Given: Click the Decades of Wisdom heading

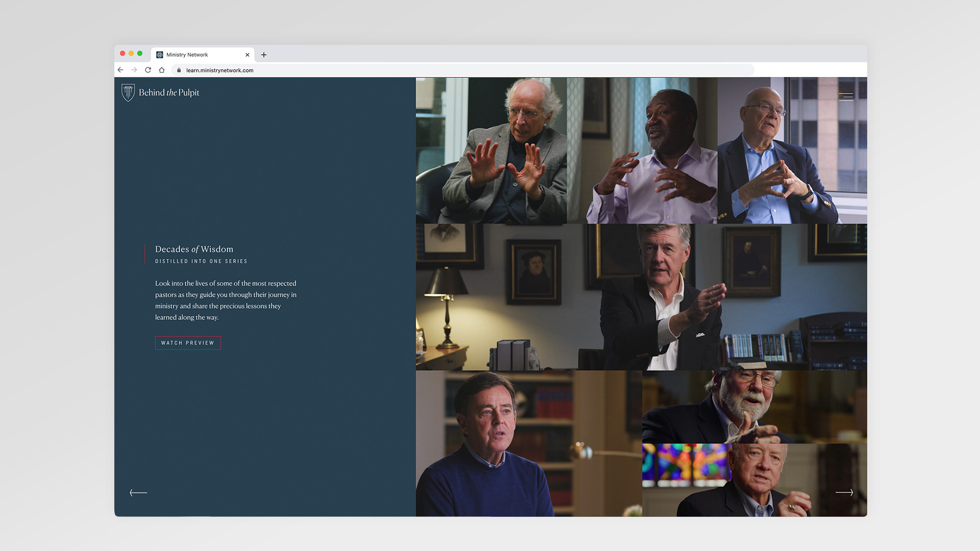Looking at the screenshot, I should pos(194,249).
